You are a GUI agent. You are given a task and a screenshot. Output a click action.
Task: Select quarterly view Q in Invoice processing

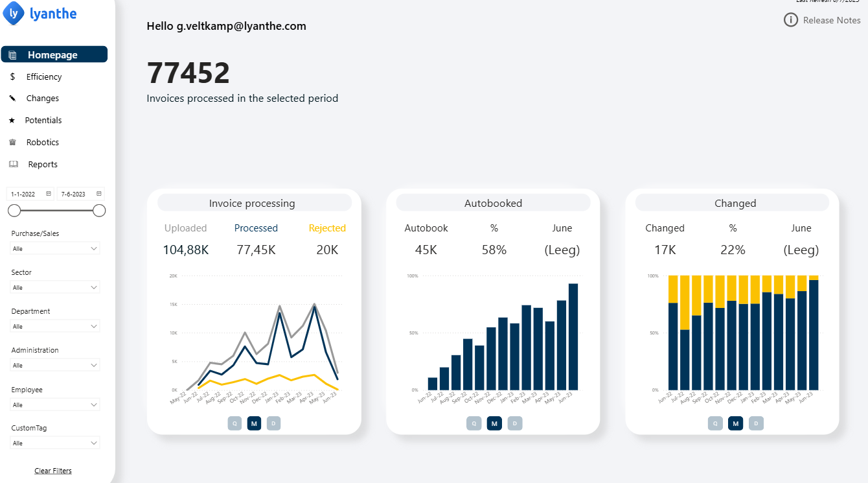point(234,423)
